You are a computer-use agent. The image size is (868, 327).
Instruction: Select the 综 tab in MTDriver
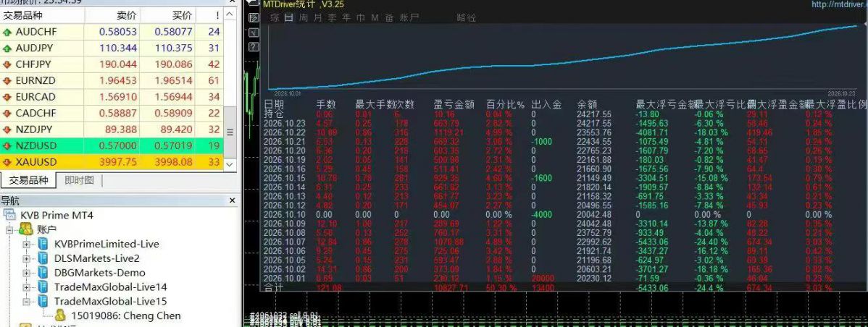pyautogui.click(x=275, y=17)
